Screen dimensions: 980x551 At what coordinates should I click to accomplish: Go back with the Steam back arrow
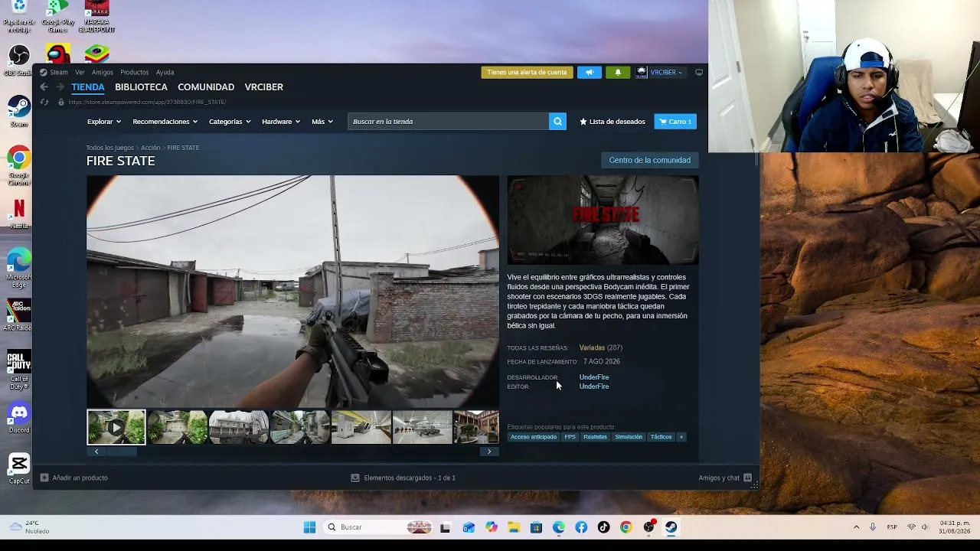44,87
